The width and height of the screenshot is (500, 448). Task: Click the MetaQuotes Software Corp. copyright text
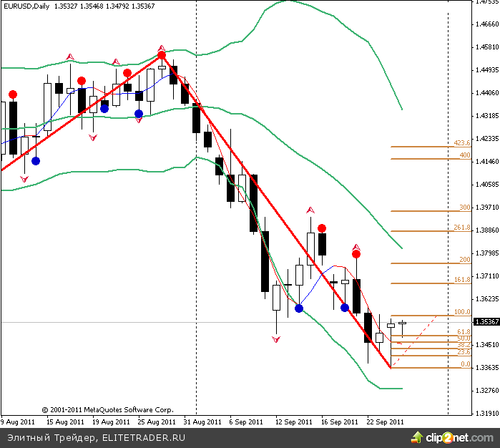[107, 410]
